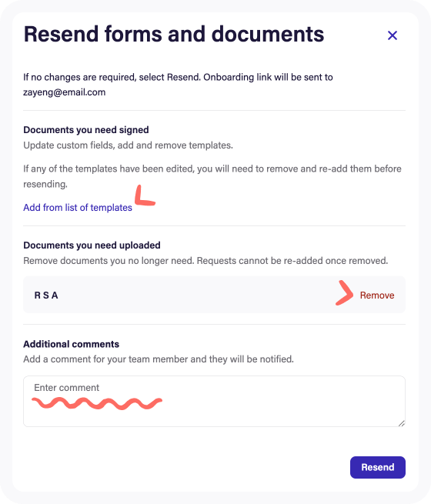The image size is (431, 504).
Task: Click the Resend forms and documents title
Action: (x=174, y=34)
